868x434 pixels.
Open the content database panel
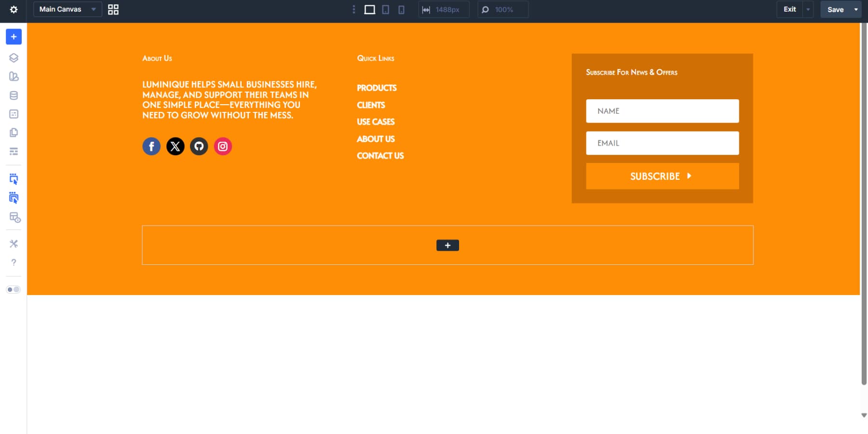point(14,95)
